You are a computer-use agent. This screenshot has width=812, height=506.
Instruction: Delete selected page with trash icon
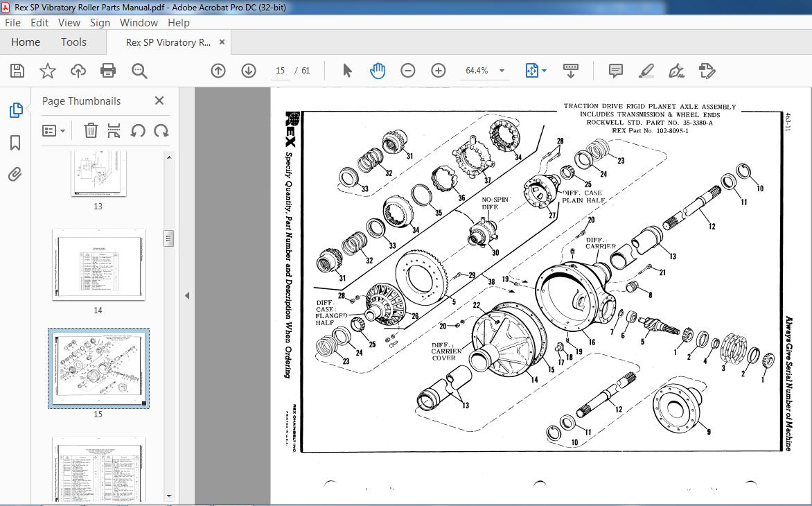pyautogui.click(x=91, y=130)
